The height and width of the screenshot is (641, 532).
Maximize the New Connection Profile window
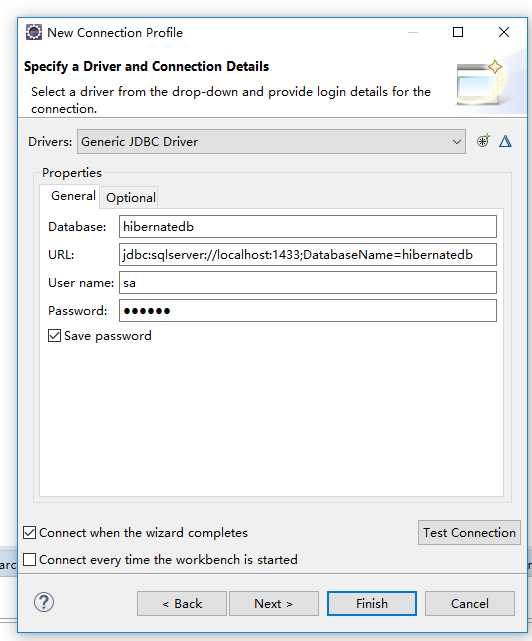(458, 32)
